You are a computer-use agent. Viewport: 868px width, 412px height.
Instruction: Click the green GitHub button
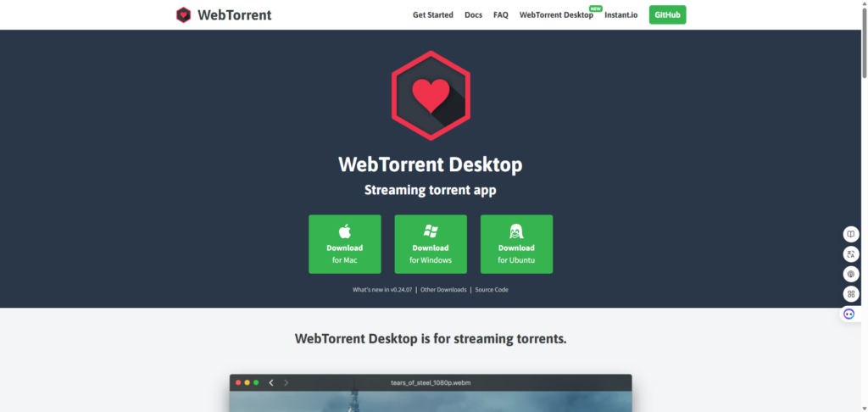pyautogui.click(x=668, y=15)
